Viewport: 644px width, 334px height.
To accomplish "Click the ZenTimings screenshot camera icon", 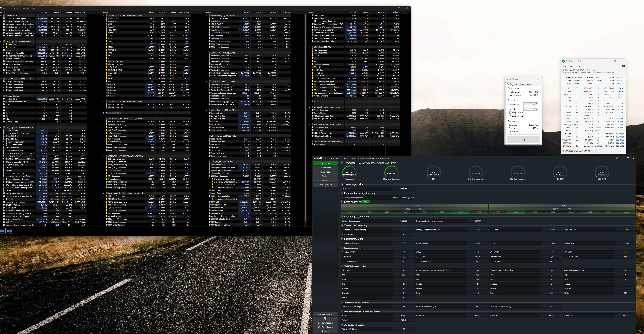I will click(x=623, y=66).
